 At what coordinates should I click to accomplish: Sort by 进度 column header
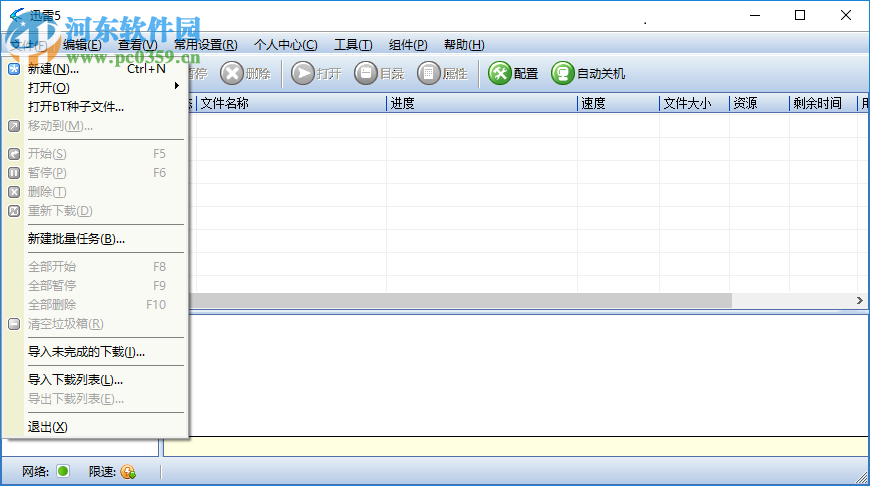pos(482,103)
